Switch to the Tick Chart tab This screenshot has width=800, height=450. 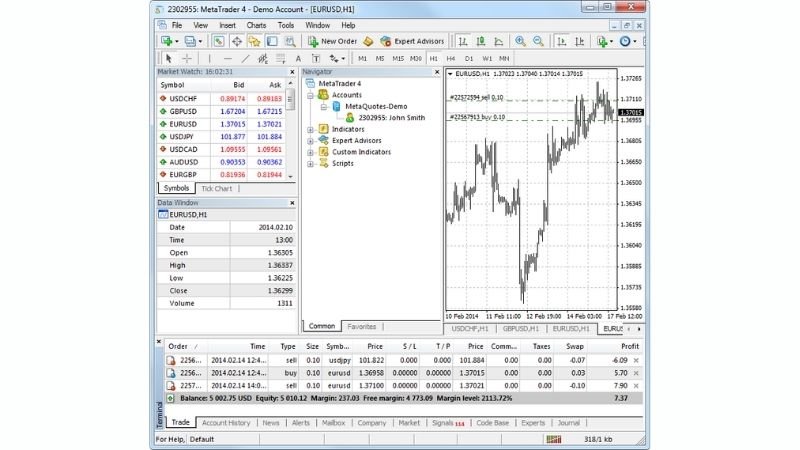click(216, 188)
